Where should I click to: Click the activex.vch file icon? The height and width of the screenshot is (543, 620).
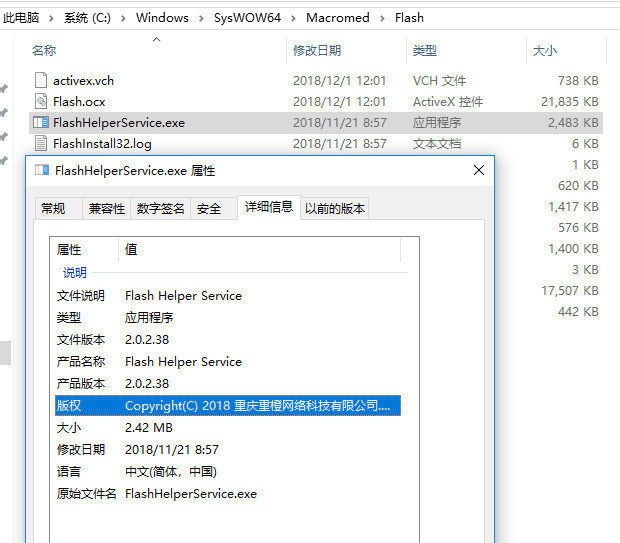click(41, 80)
